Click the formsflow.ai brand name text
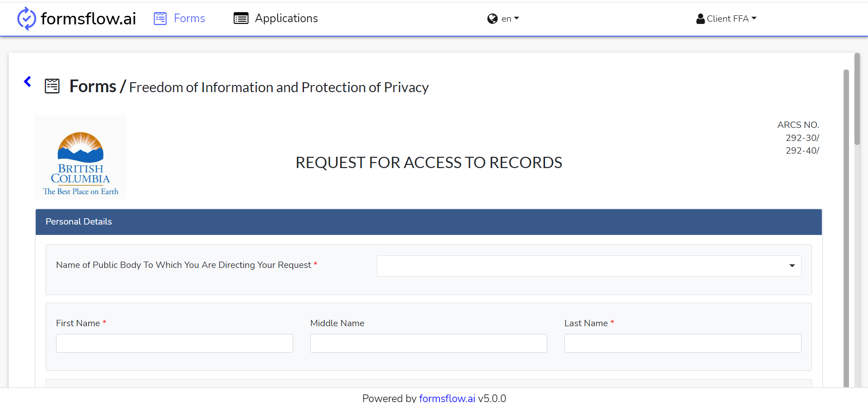Image resolution: width=868 pixels, height=403 pixels. point(88,19)
